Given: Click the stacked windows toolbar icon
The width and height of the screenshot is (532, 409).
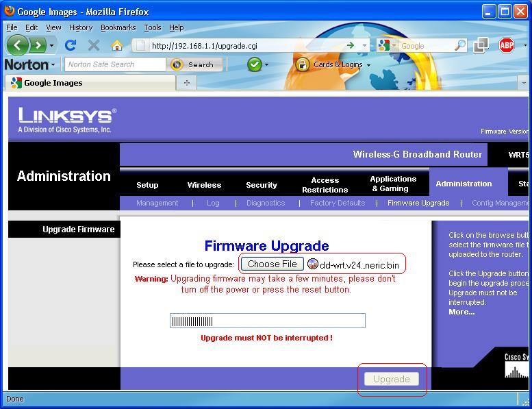Looking at the screenshot, I should [x=481, y=45].
